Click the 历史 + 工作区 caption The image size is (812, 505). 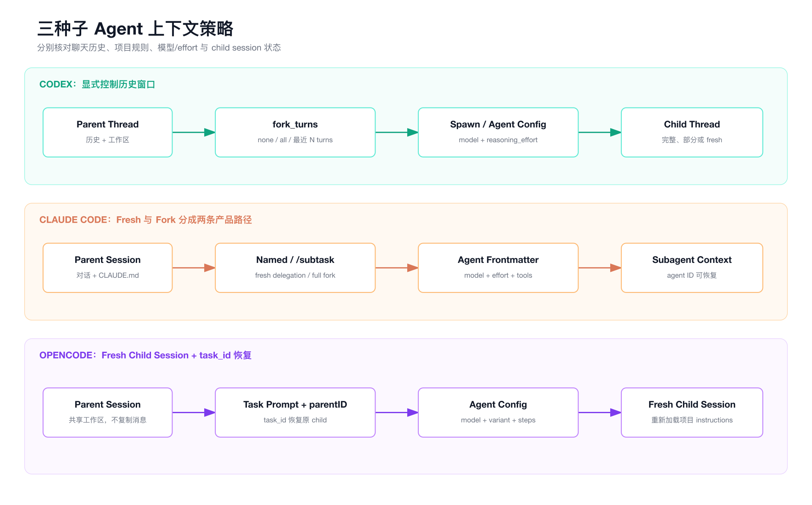pos(108,140)
